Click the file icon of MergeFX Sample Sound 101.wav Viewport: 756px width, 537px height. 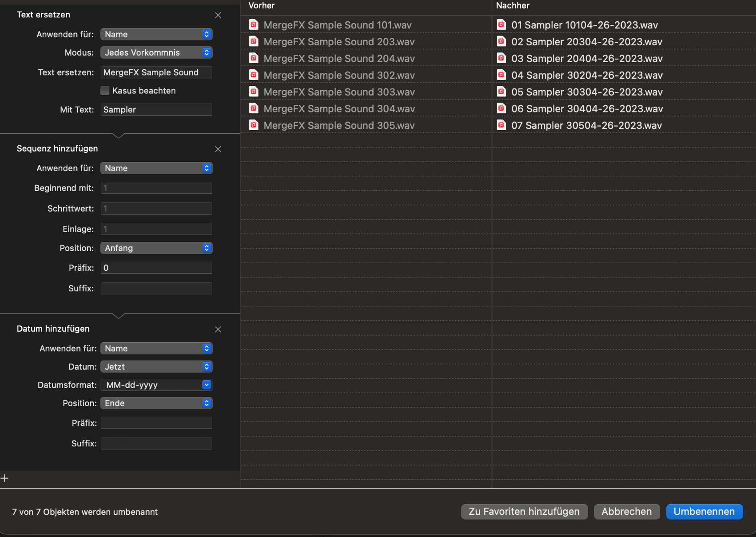254,25
